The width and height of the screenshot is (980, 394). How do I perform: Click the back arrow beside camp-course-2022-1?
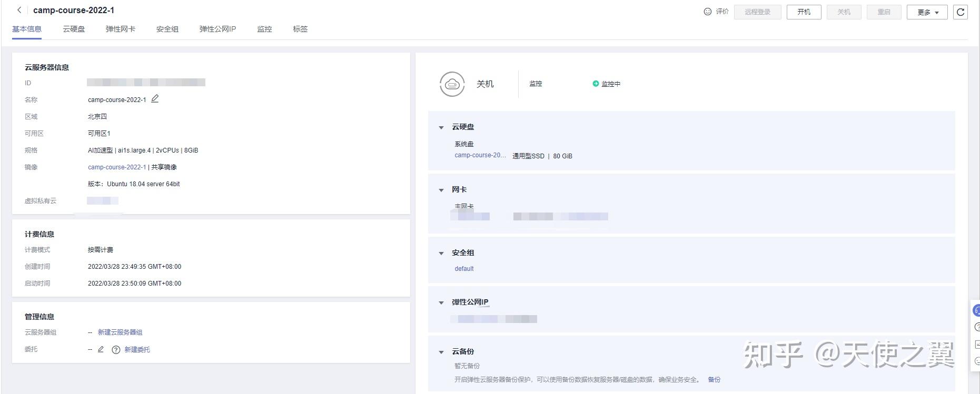[19, 10]
